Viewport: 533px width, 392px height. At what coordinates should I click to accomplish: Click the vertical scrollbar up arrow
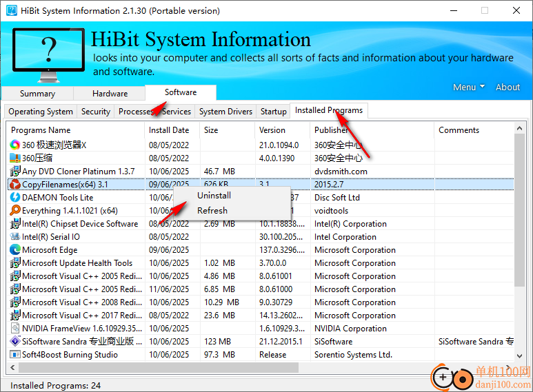(x=519, y=128)
